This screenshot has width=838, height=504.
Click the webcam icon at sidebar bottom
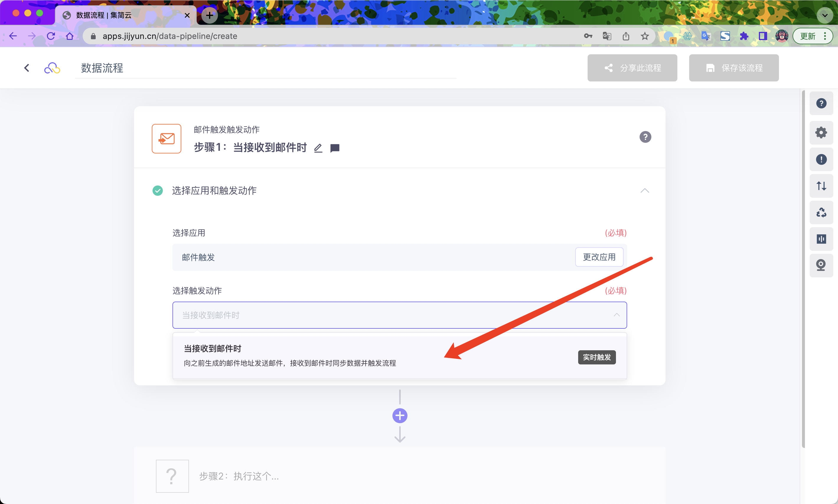tap(821, 265)
